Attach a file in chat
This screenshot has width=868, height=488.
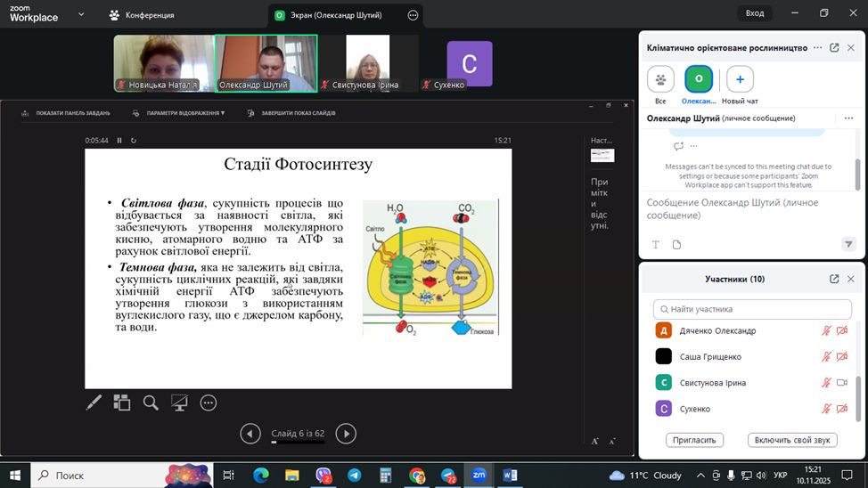tap(676, 245)
